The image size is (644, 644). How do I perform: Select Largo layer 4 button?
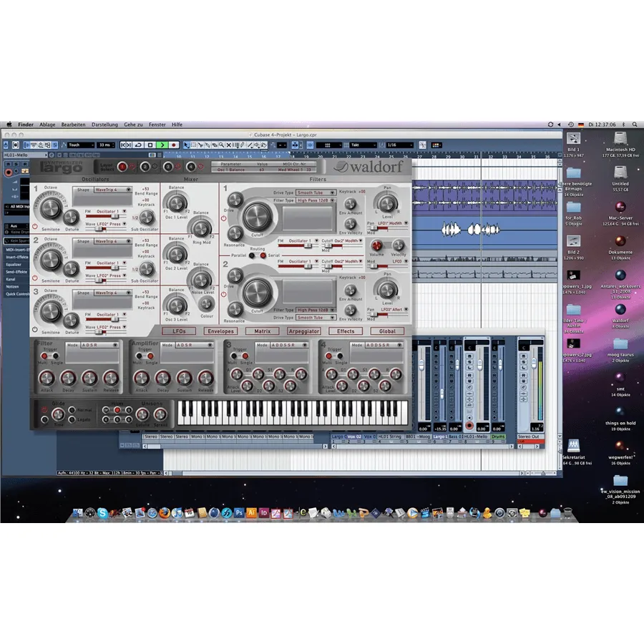(191, 167)
